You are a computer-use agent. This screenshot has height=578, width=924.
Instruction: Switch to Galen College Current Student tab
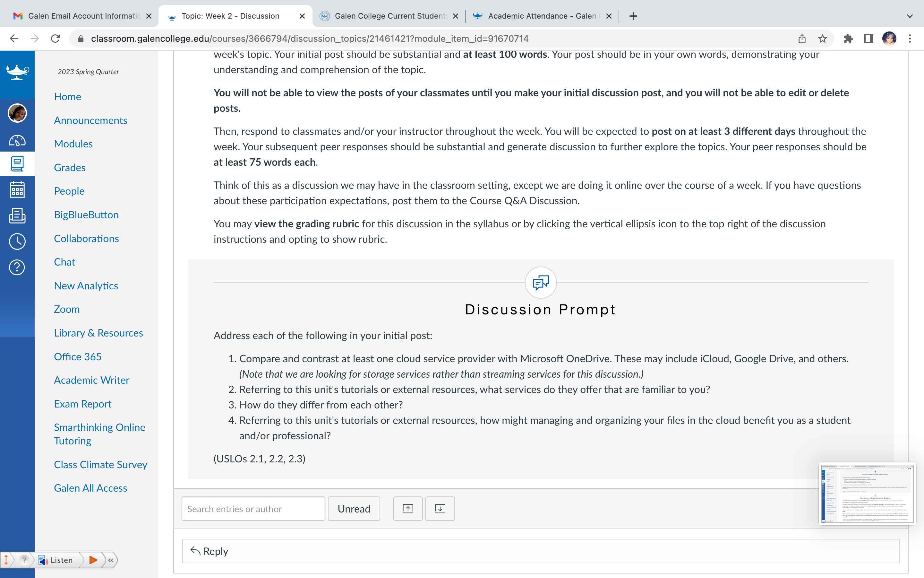click(389, 16)
